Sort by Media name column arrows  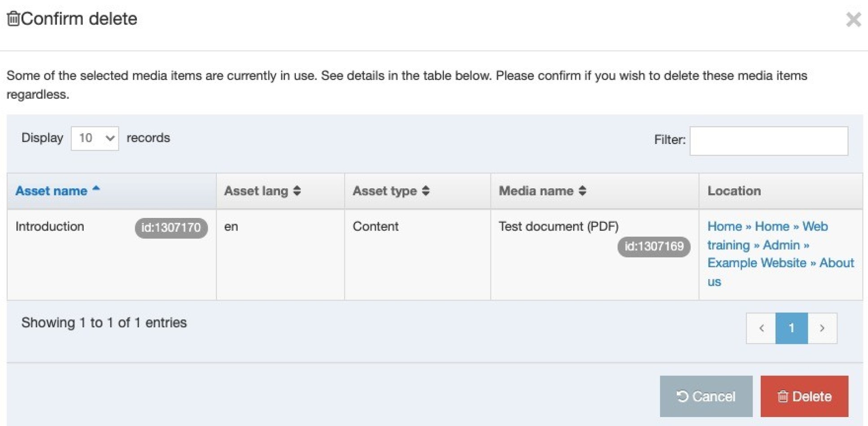pos(582,191)
